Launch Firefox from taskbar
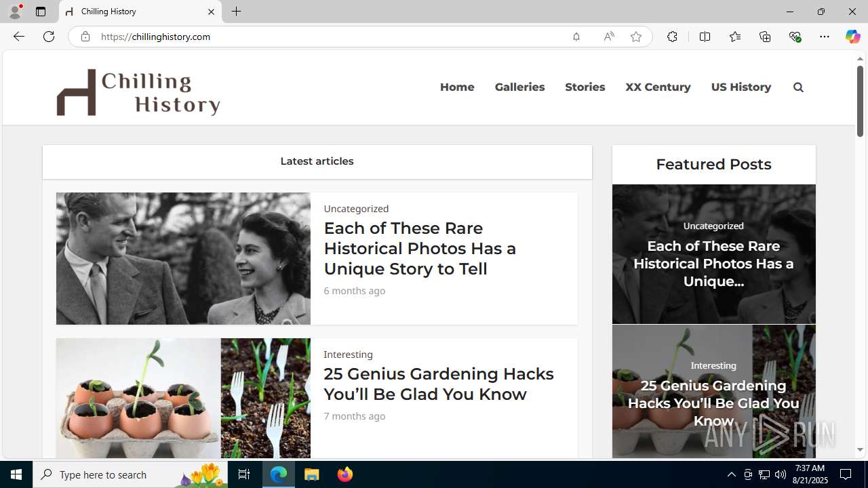The height and width of the screenshot is (488, 868). click(x=344, y=474)
